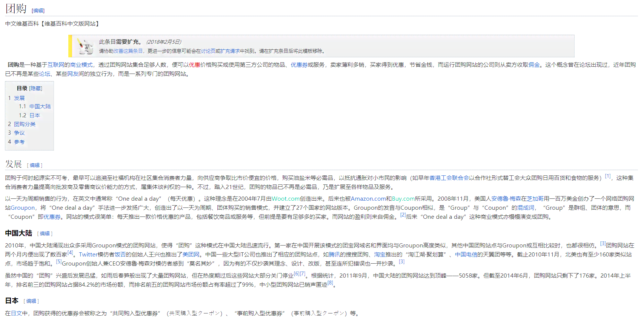Open the red 优惠 link in the intro

(x=195, y=65)
